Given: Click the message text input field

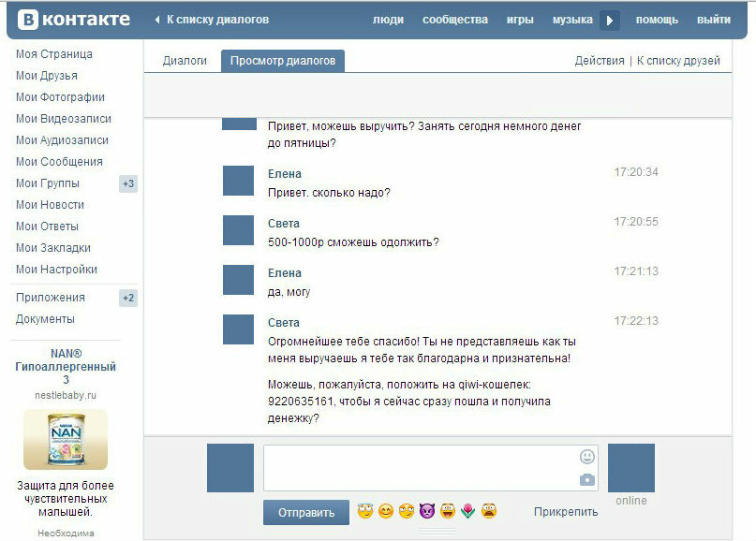Looking at the screenshot, I should pos(420,468).
